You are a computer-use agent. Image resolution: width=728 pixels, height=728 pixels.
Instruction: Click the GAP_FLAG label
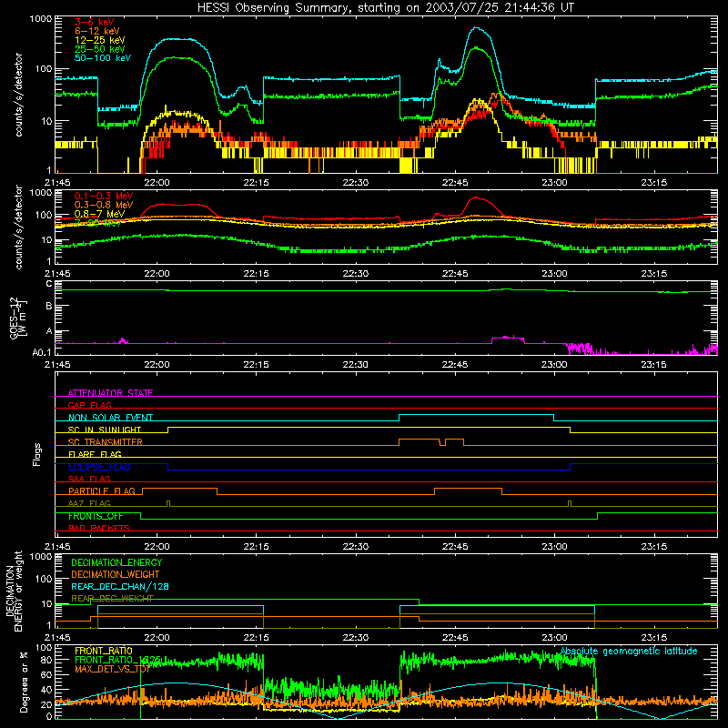point(89,405)
